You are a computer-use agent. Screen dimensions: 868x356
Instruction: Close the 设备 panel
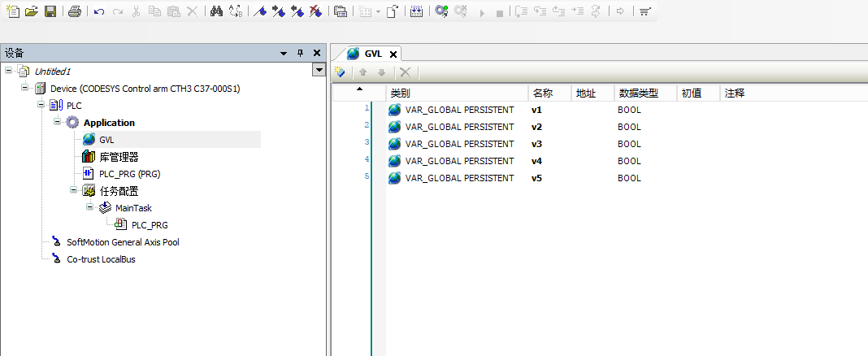pyautogui.click(x=317, y=53)
